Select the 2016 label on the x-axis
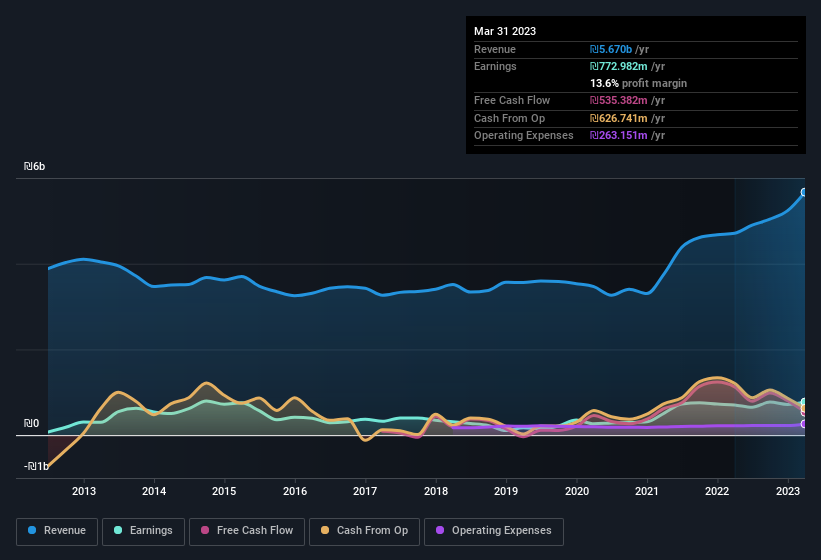Viewport: 821px width, 560px height. click(295, 491)
